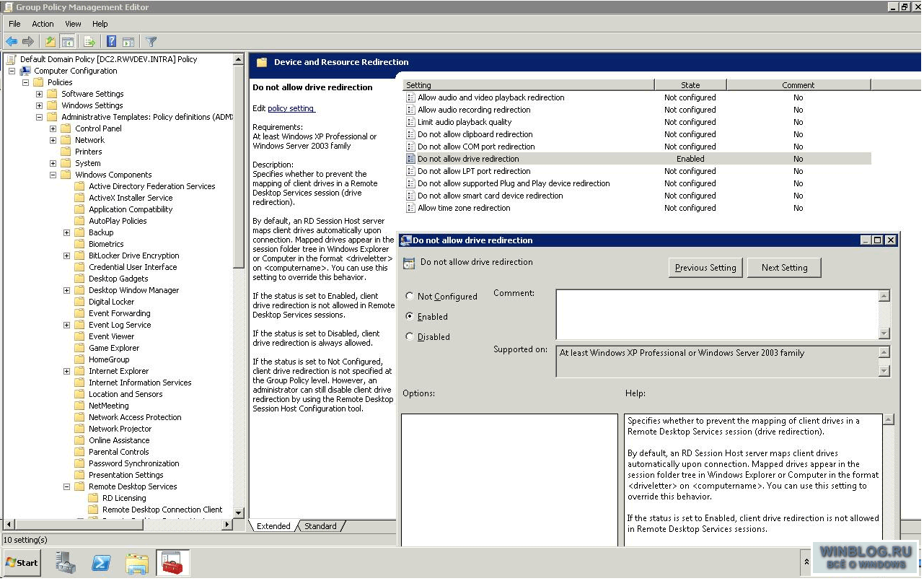Click the Start button
Image resolution: width=924 pixels, height=581 pixels.
(x=22, y=563)
